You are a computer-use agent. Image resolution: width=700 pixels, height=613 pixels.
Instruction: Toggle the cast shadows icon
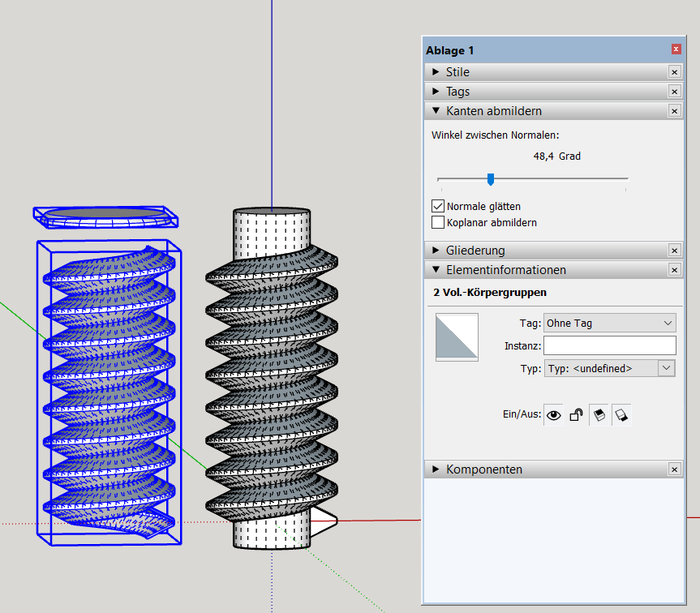[599, 415]
